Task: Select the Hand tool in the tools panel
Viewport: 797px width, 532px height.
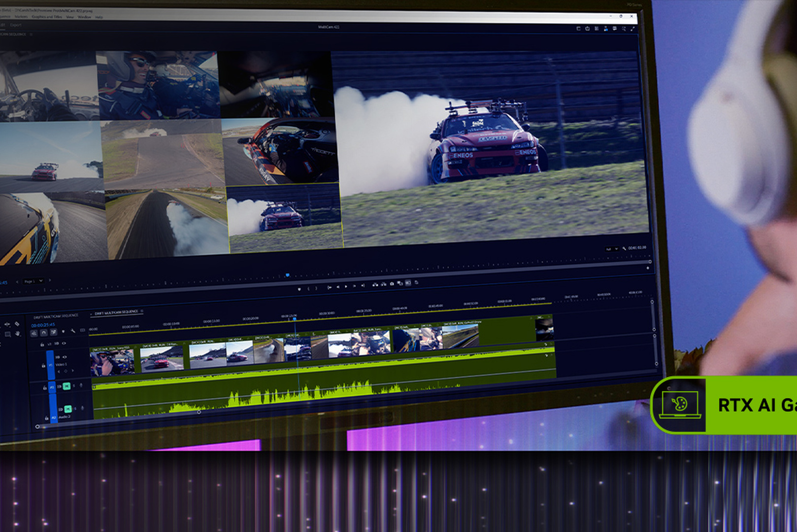Action: tap(18, 333)
